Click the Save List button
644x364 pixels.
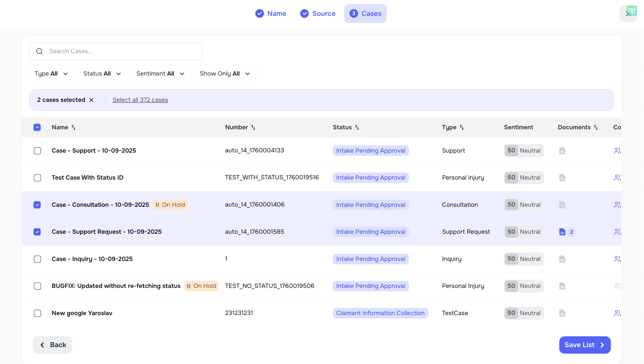[x=585, y=345]
